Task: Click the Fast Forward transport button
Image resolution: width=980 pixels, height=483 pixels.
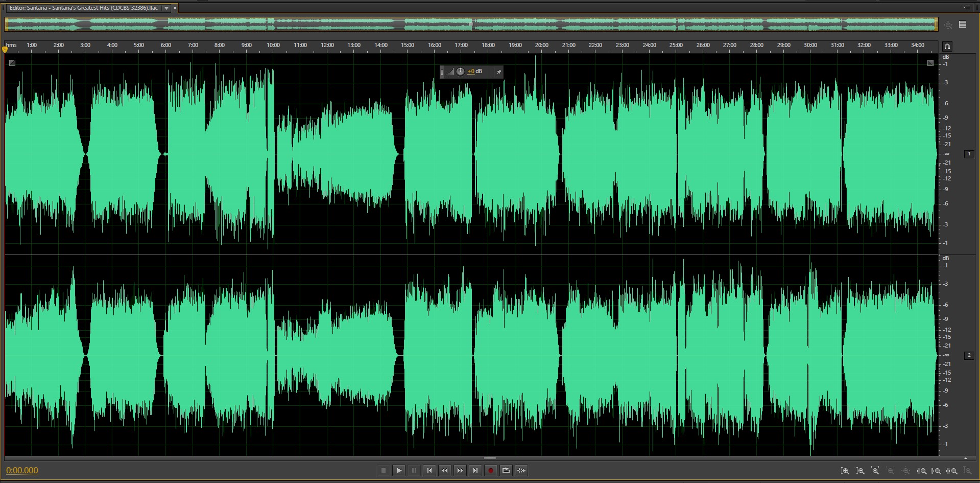Action: click(x=460, y=471)
